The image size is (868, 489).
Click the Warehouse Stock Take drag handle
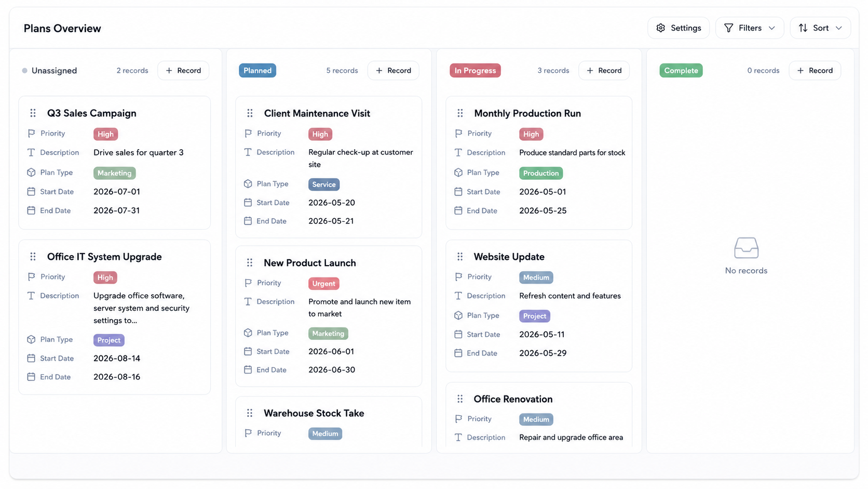250,413
